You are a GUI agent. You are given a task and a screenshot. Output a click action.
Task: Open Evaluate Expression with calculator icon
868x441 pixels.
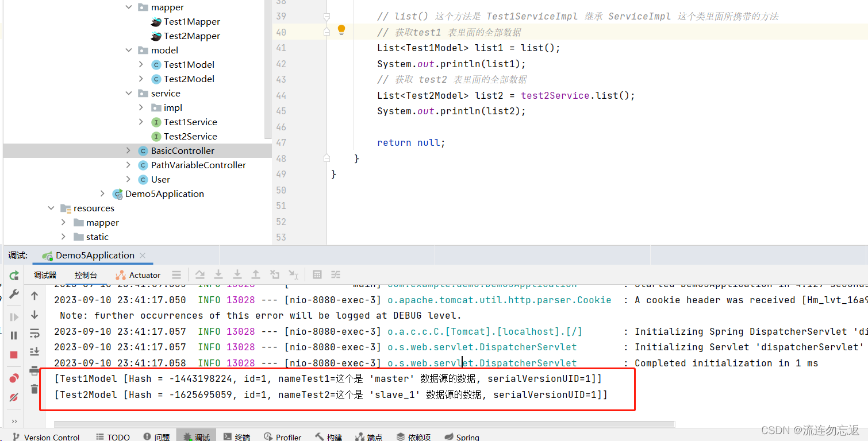coord(317,274)
